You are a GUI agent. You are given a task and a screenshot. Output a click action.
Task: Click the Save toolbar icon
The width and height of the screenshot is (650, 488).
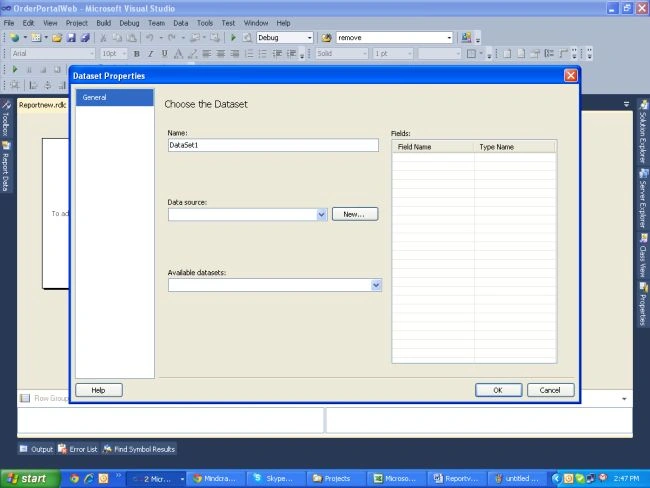(71, 38)
